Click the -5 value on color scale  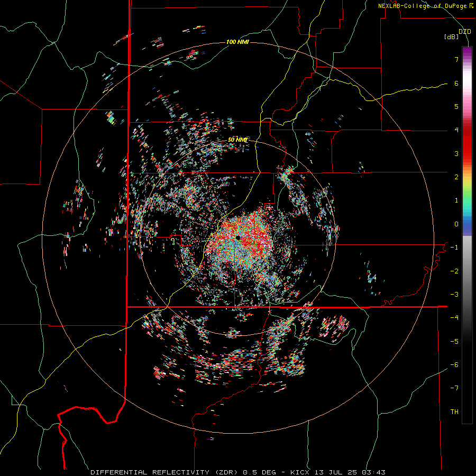pos(454,342)
